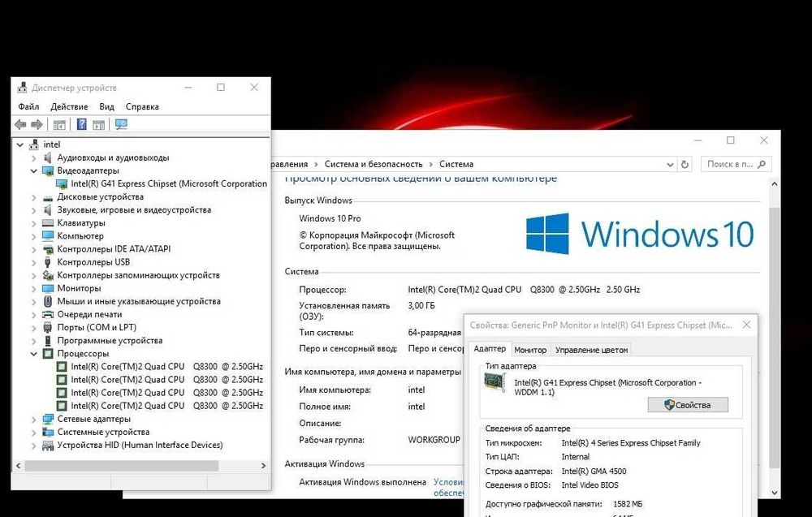Screen dimensions: 812x517
Task: Navigate to Система и безопасность breadcrumb
Action: click(x=374, y=164)
